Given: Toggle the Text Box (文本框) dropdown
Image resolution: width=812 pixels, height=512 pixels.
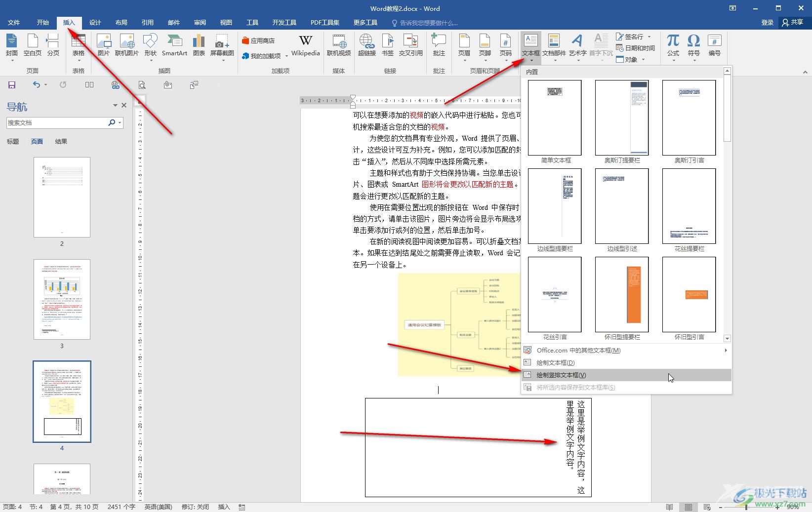Looking at the screenshot, I should (x=531, y=48).
